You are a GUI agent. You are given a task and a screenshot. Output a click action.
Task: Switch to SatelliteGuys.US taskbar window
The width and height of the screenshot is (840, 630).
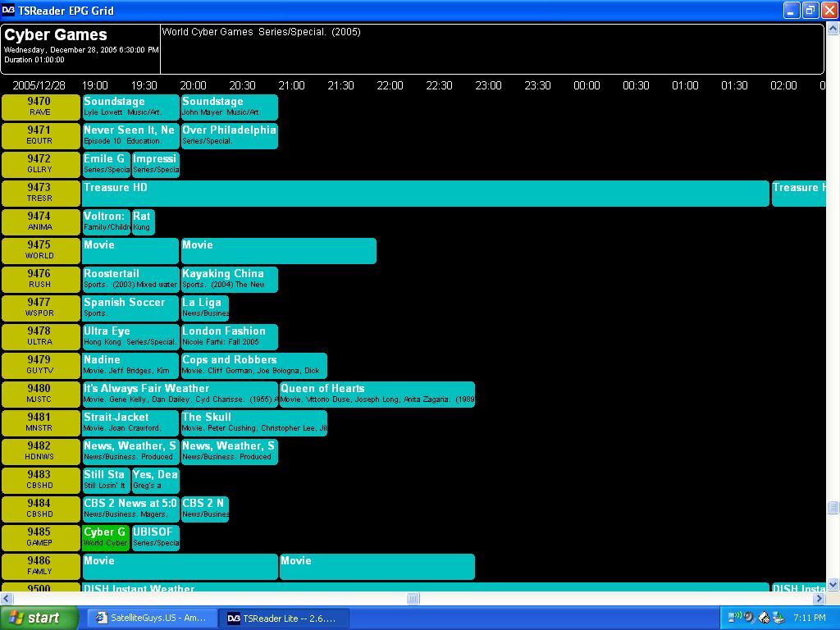click(x=152, y=618)
